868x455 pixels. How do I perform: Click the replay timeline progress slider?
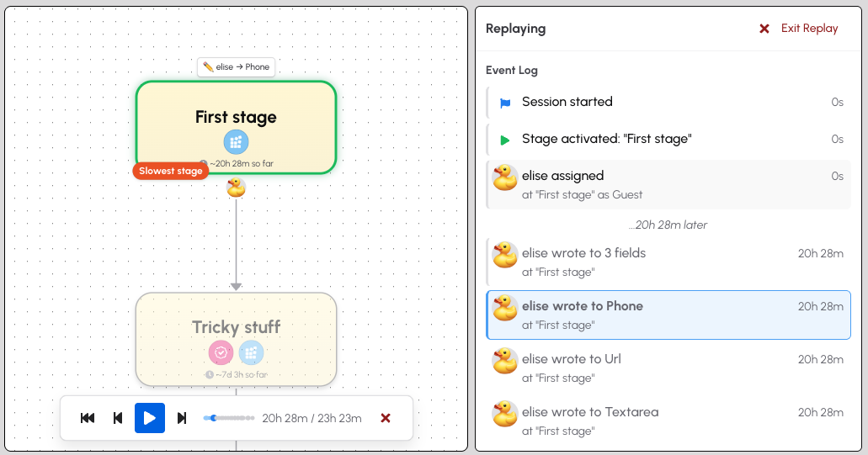[x=229, y=418]
